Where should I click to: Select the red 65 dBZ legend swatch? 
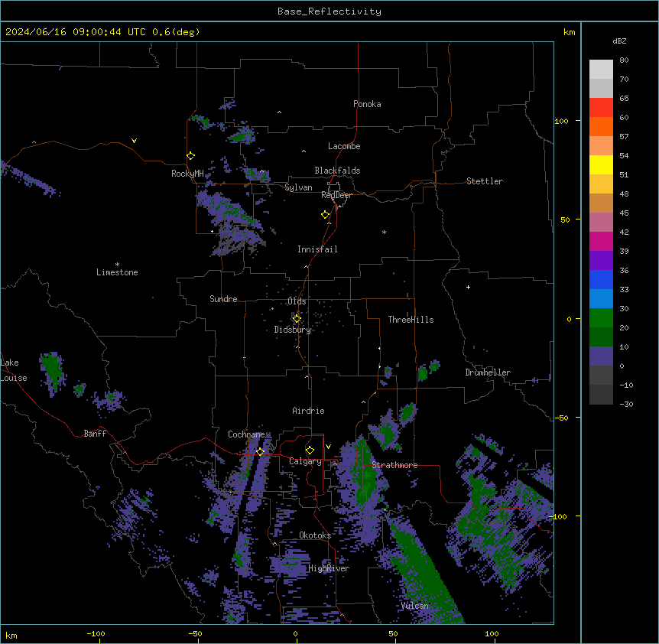pos(601,108)
